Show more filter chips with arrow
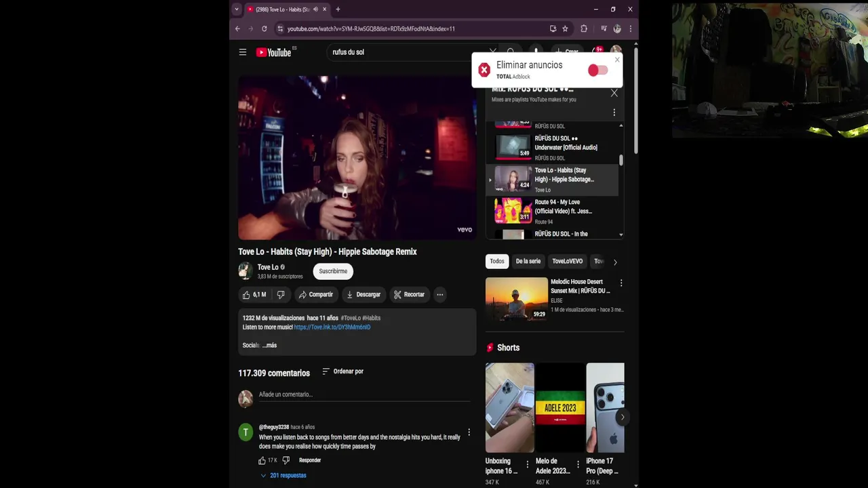 tap(615, 262)
